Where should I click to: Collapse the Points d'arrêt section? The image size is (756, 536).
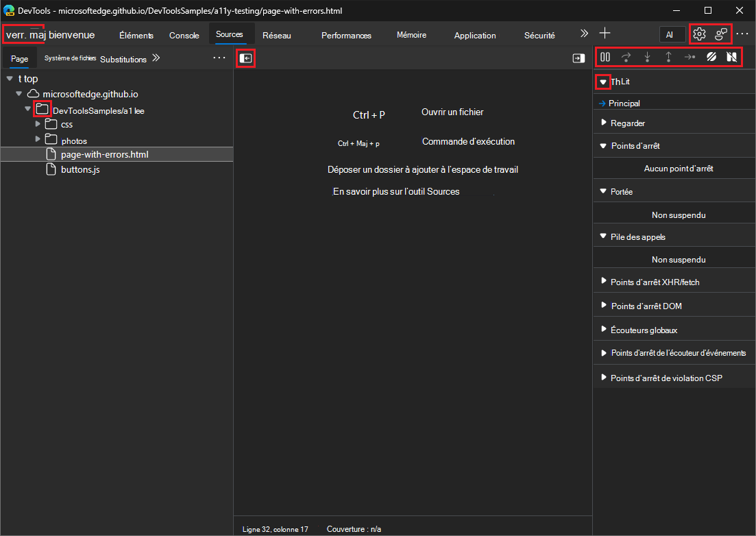point(602,145)
